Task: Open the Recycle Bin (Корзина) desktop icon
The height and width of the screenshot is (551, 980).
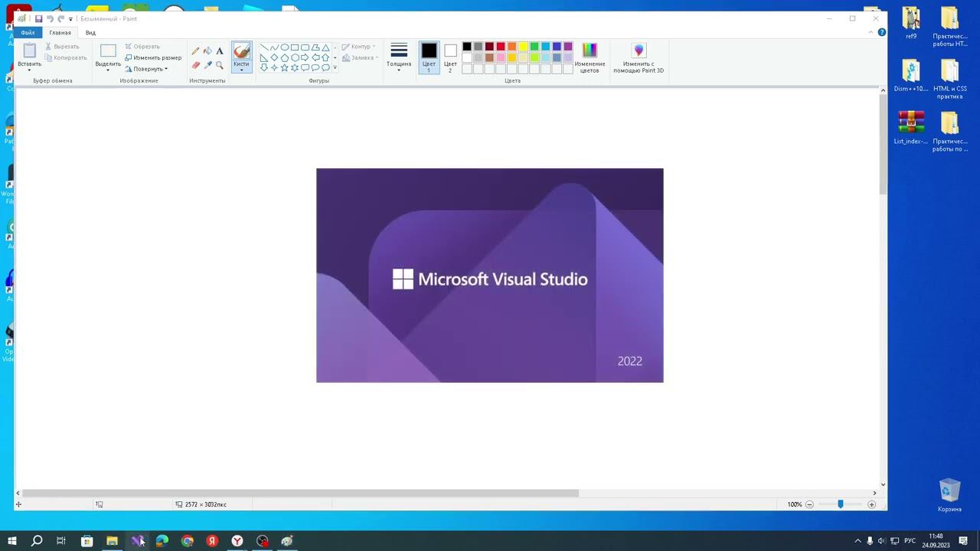Action: click(x=949, y=496)
